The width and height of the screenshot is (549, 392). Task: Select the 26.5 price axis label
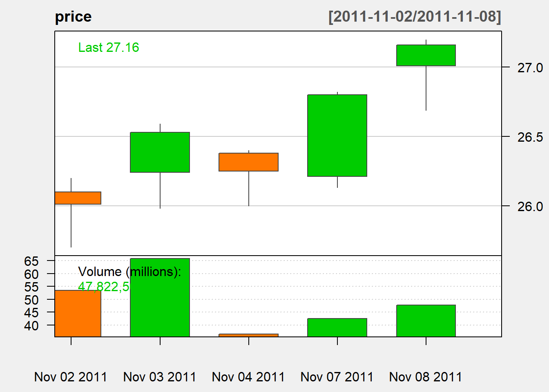(530, 137)
